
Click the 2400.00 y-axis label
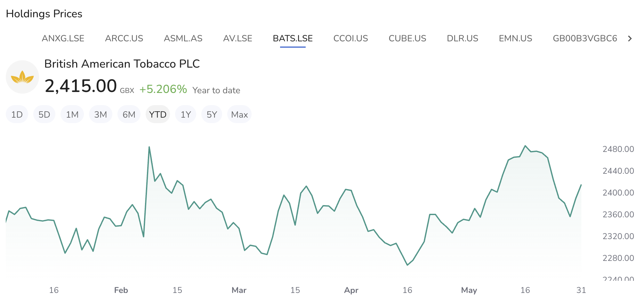(x=618, y=193)
